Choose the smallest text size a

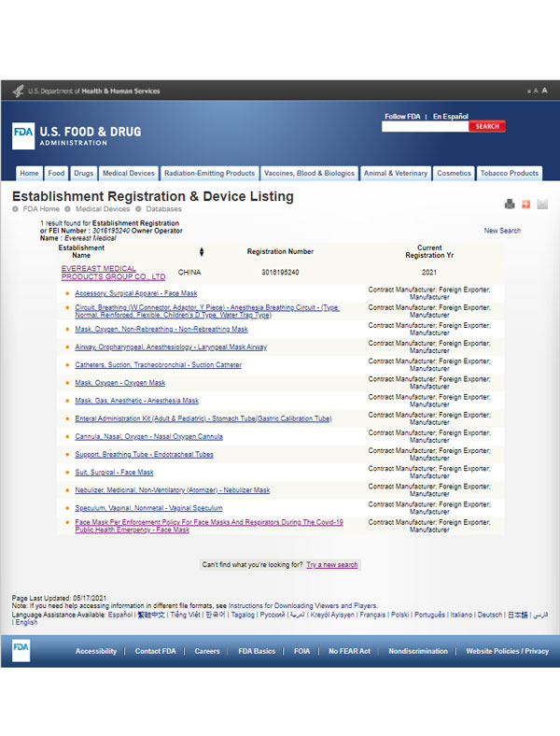tap(529, 92)
